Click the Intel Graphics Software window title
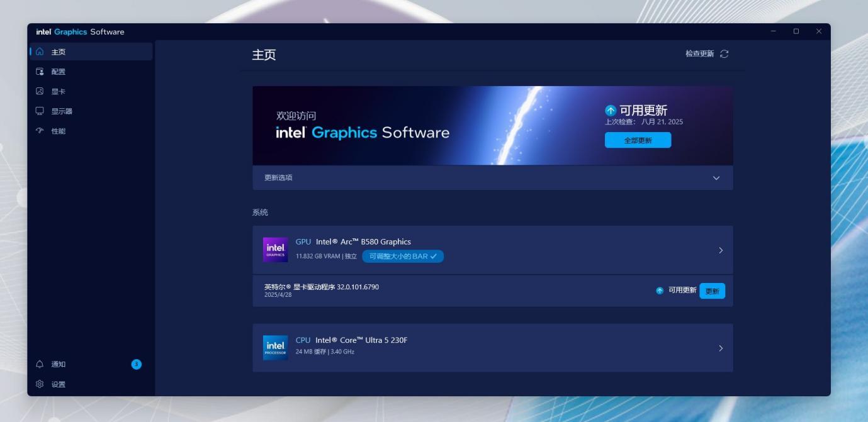The width and height of the screenshot is (868, 422). pyautogui.click(x=80, y=31)
